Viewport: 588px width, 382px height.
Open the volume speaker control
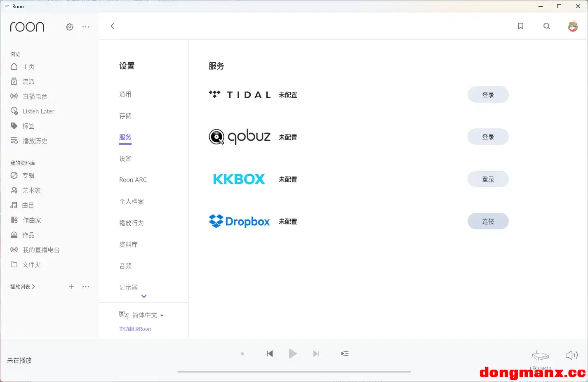[571, 355]
